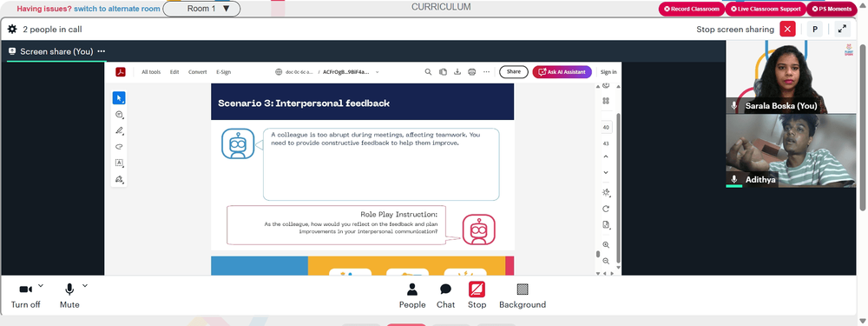Go to next page with down chevron
This screenshot has width=868, height=326.
606,172
